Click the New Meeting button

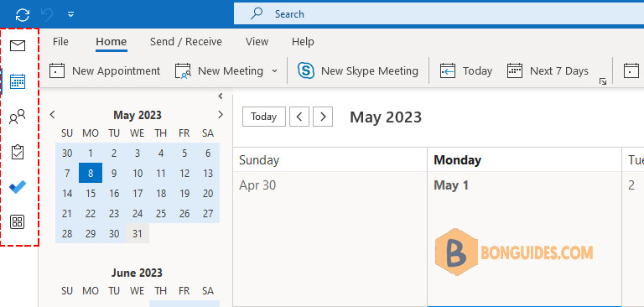click(x=219, y=70)
